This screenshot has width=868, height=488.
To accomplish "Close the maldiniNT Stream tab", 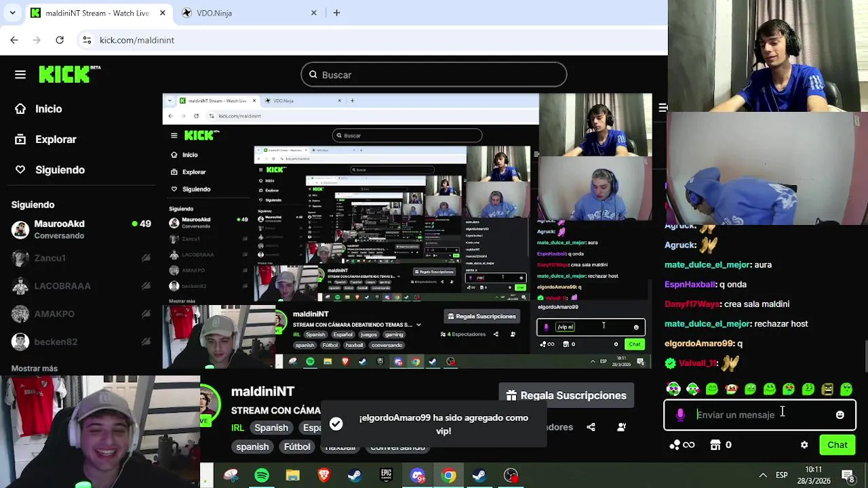I will [x=163, y=13].
